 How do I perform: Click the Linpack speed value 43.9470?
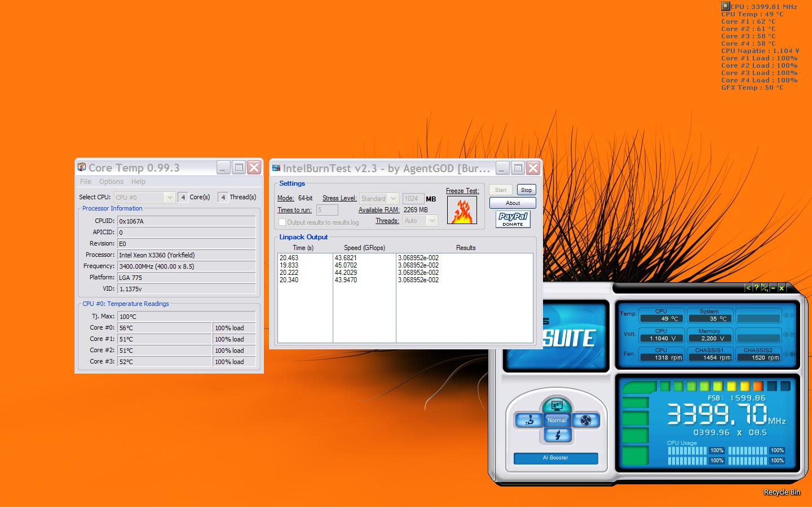[x=346, y=280]
